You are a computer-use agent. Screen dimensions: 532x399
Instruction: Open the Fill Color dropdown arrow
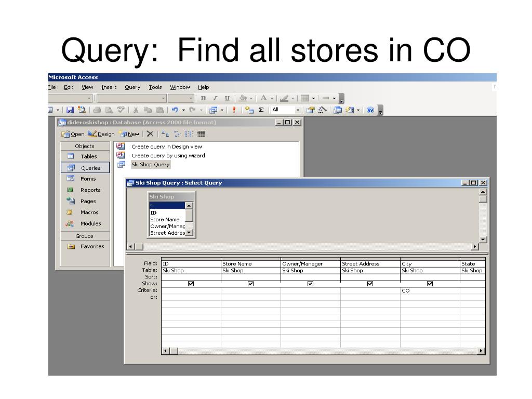(x=251, y=98)
